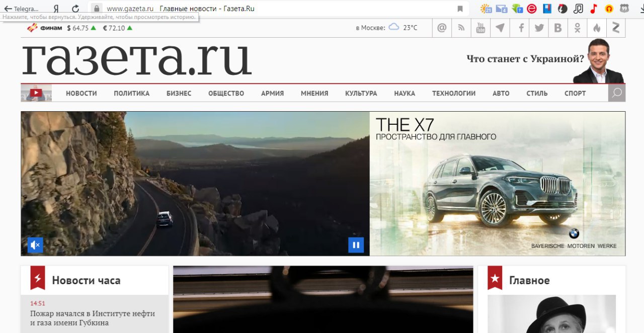The width and height of the screenshot is (644, 333).
Task: Open the Бизнес section
Action: tap(179, 93)
